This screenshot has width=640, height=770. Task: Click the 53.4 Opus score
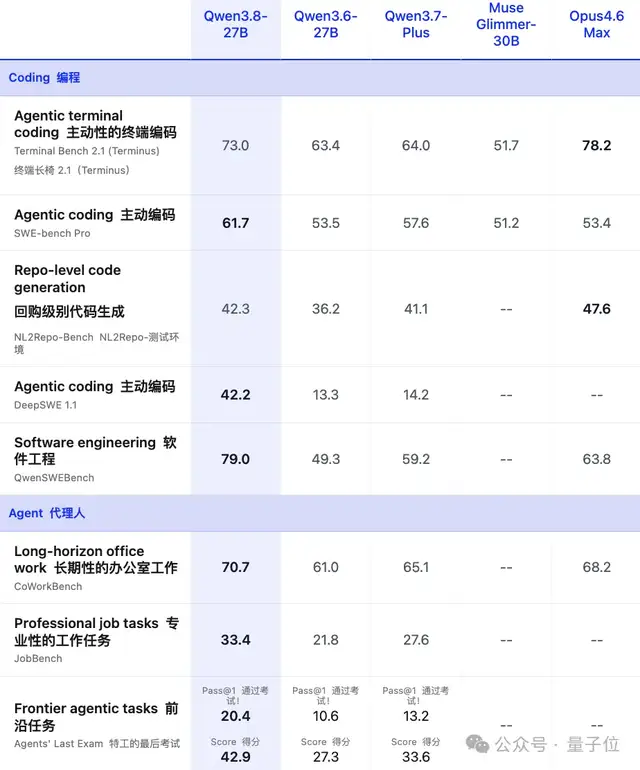point(596,223)
